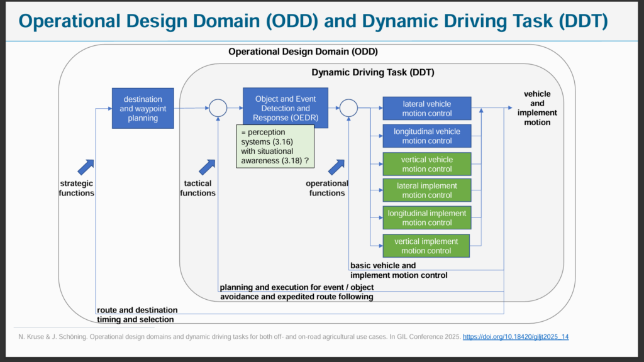Select the 'longitudinal implement motion control' box

click(x=427, y=217)
